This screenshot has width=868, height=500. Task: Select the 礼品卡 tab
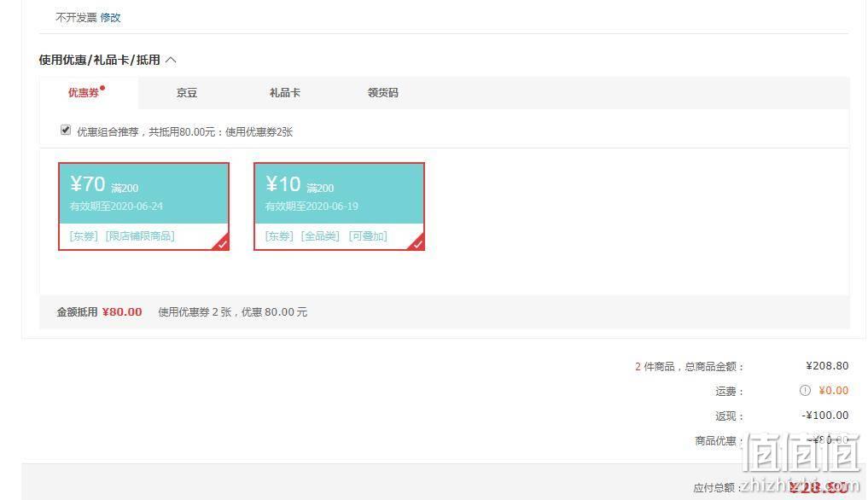(284, 93)
